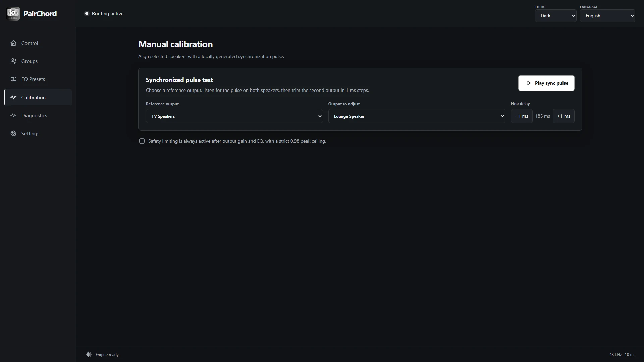Click the EQ Presets sliders icon

13,79
